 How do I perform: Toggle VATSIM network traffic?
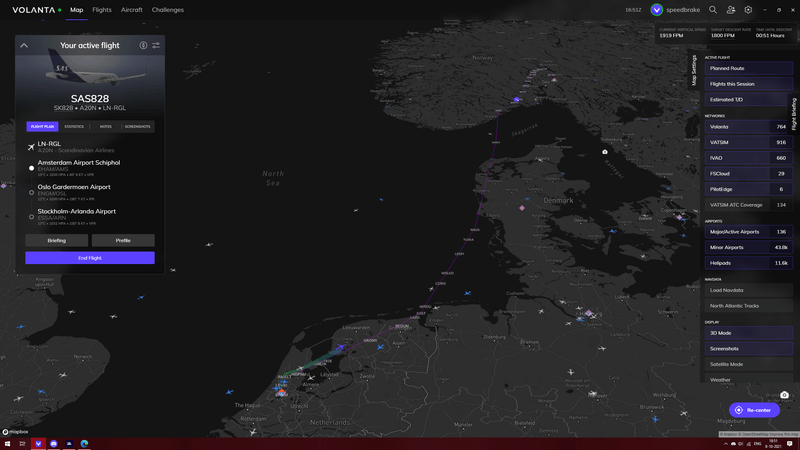pyautogui.click(x=748, y=142)
